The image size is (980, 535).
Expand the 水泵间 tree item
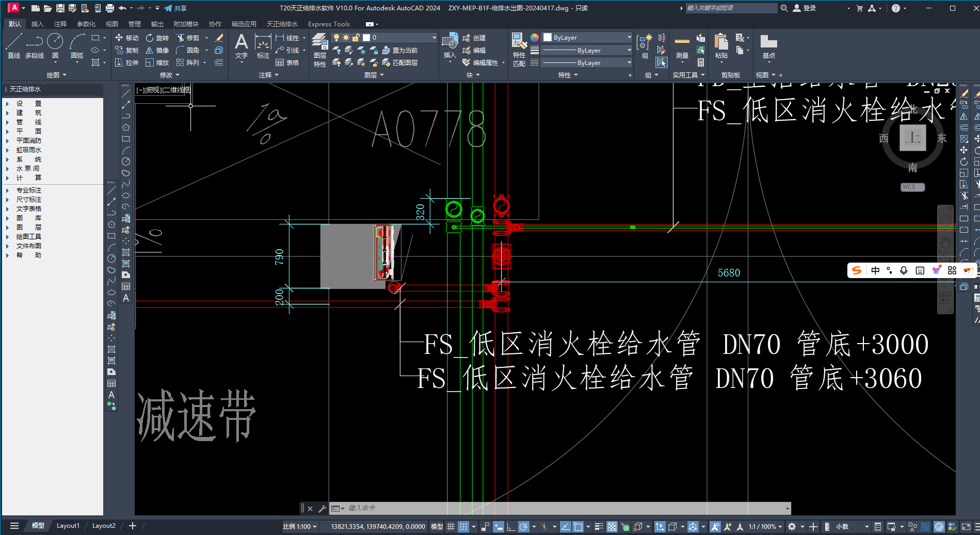(7, 169)
